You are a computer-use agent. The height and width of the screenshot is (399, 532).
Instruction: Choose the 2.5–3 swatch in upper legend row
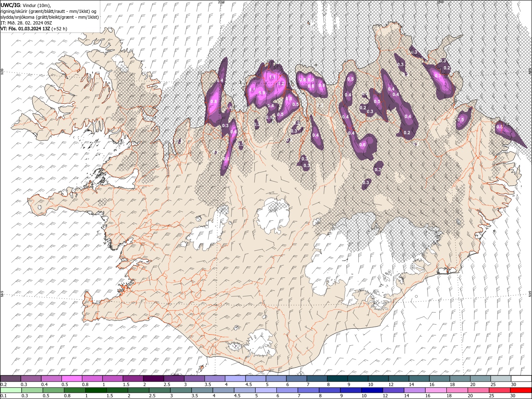point(174,378)
